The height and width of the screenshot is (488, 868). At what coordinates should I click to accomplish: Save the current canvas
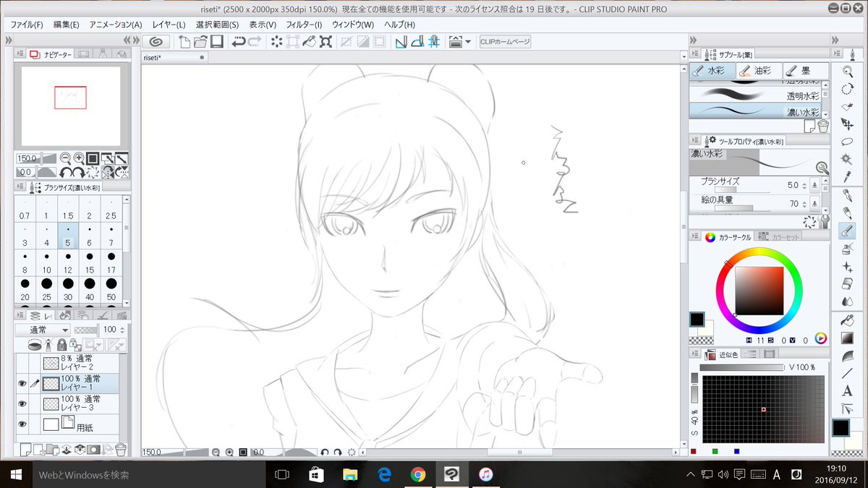[216, 42]
